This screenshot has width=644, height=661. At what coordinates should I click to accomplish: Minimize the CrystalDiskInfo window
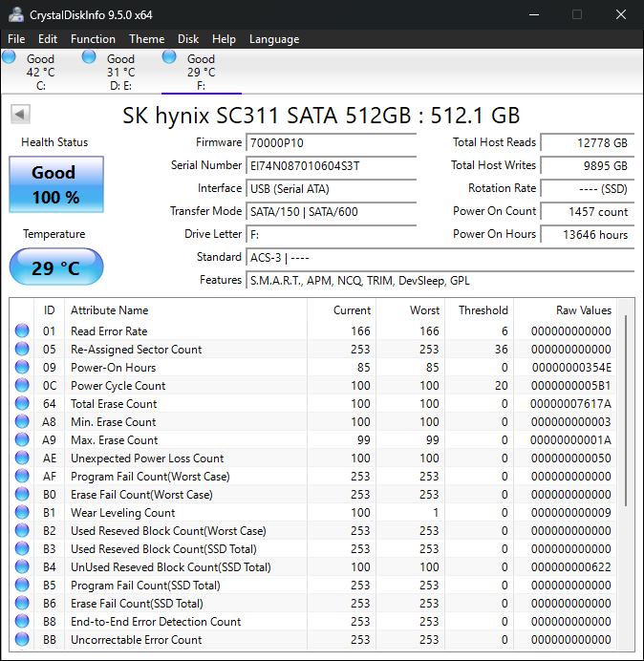coord(534,14)
